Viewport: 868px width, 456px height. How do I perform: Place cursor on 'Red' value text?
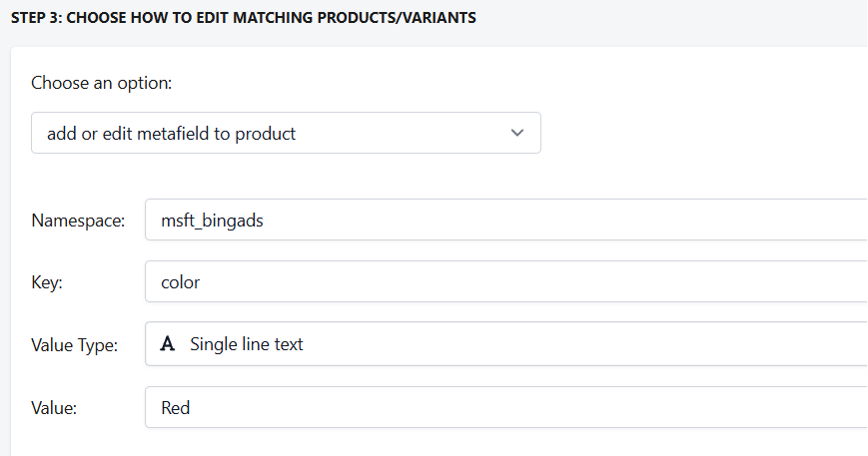point(176,408)
